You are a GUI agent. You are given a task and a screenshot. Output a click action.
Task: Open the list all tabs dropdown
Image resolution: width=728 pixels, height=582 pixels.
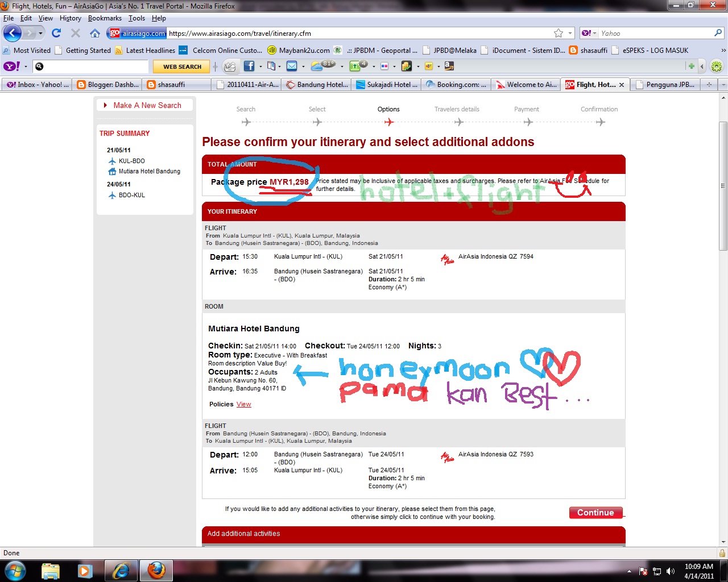click(x=723, y=84)
